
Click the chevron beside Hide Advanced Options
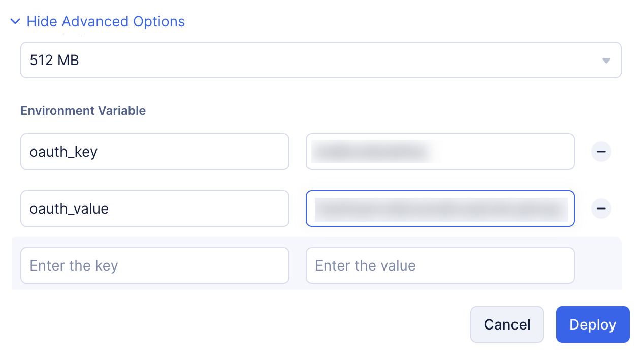pyautogui.click(x=15, y=22)
